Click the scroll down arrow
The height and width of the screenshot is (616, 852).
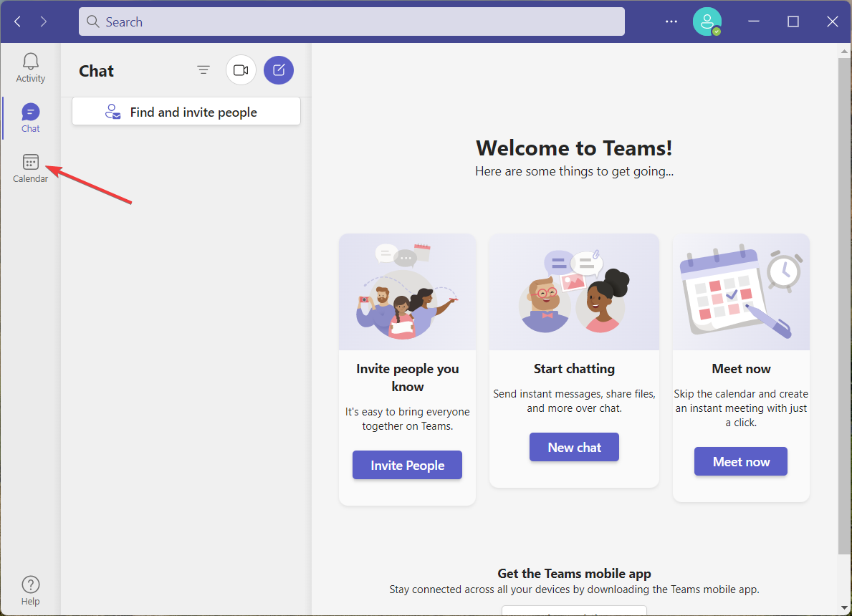[844, 607]
